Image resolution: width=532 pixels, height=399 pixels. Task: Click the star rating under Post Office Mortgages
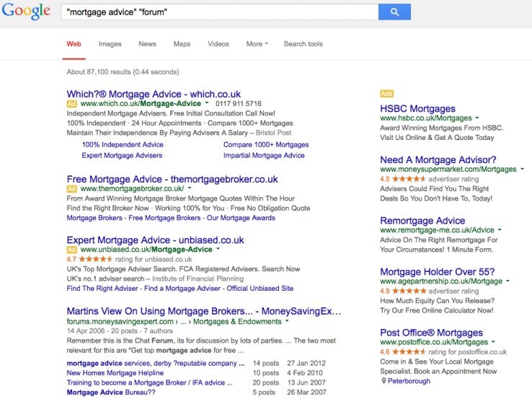click(409, 352)
